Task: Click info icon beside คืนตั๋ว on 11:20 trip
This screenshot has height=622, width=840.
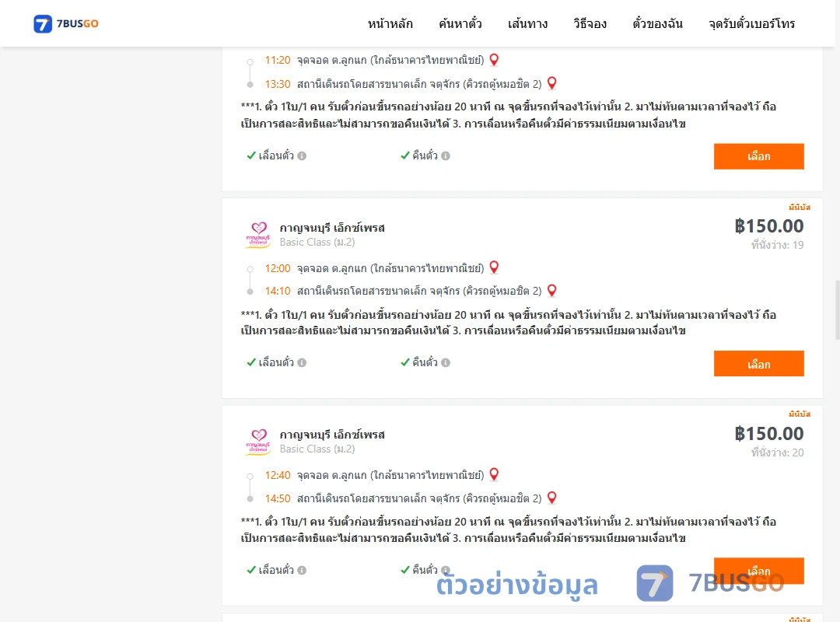Action: 446,156
